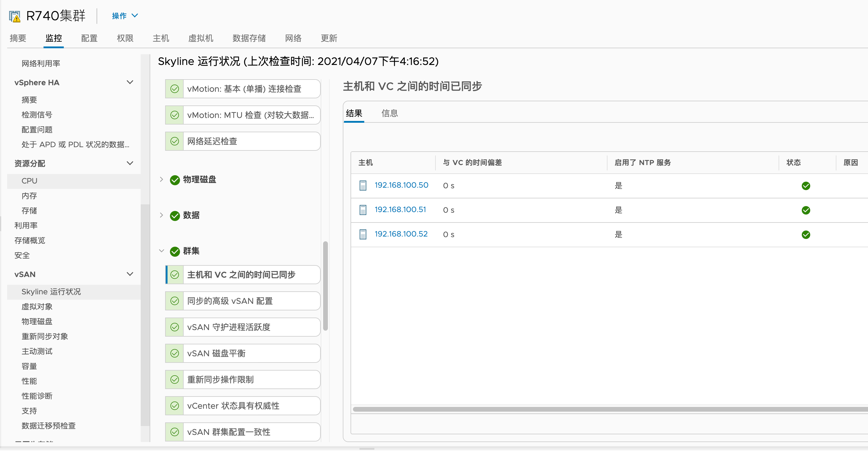The image size is (868, 451).
Task: Open 虚拟对象 in vSAN sidebar
Action: click(37, 307)
